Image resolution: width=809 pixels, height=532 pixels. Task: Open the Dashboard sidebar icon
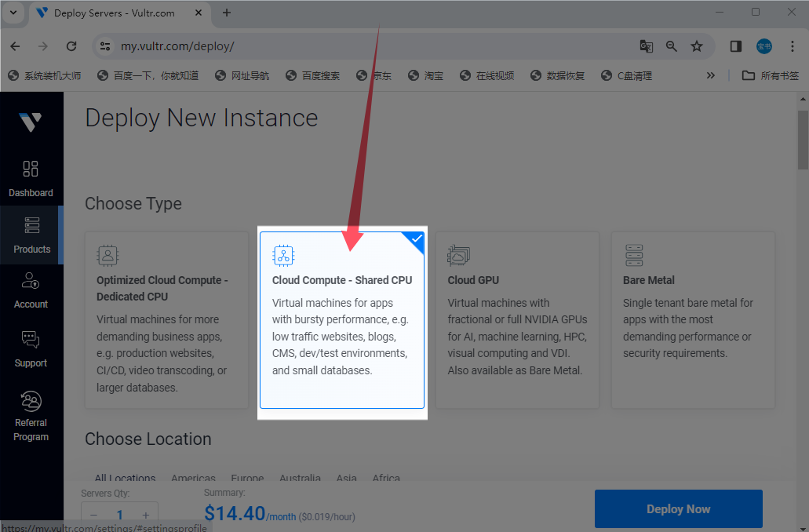tap(31, 179)
